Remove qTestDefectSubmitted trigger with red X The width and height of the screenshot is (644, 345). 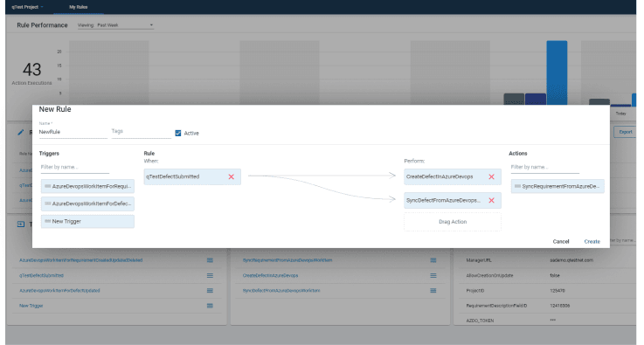pyautogui.click(x=232, y=176)
